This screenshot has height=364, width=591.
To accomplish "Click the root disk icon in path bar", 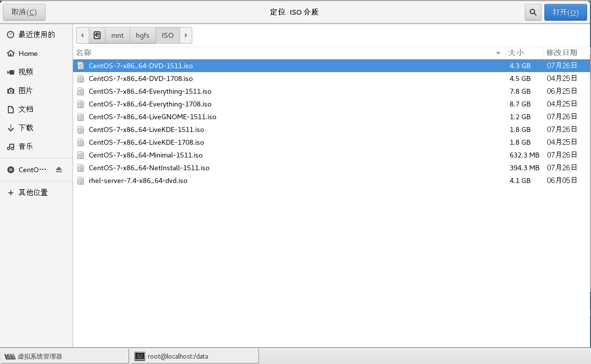I will click(x=97, y=35).
